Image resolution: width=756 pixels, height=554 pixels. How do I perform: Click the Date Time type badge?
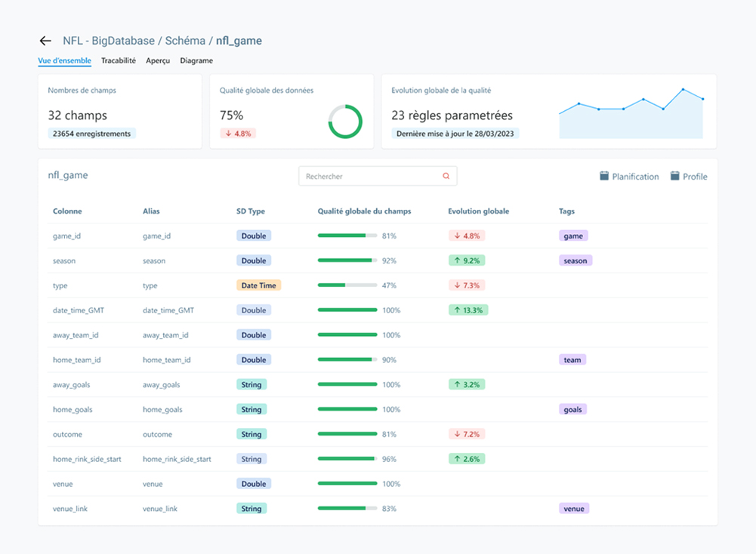[x=258, y=285]
